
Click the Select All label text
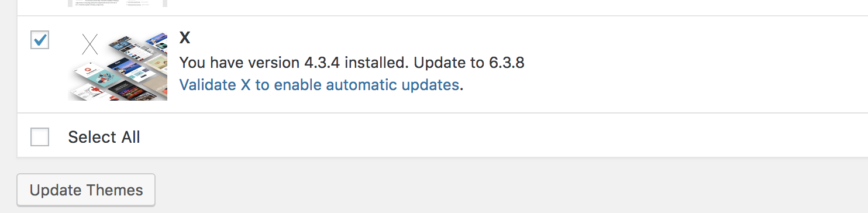(x=104, y=137)
